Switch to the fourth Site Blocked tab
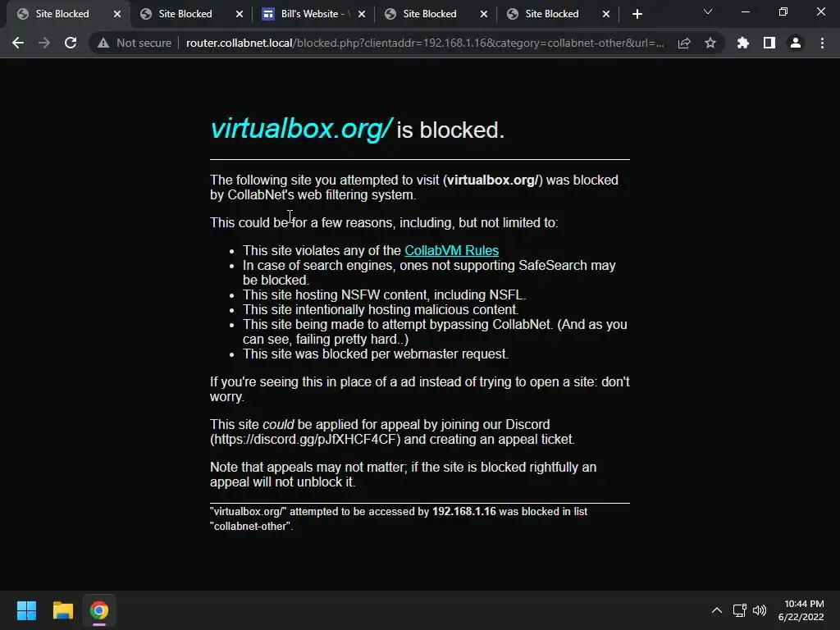Image resolution: width=840 pixels, height=630 pixels. (430, 14)
